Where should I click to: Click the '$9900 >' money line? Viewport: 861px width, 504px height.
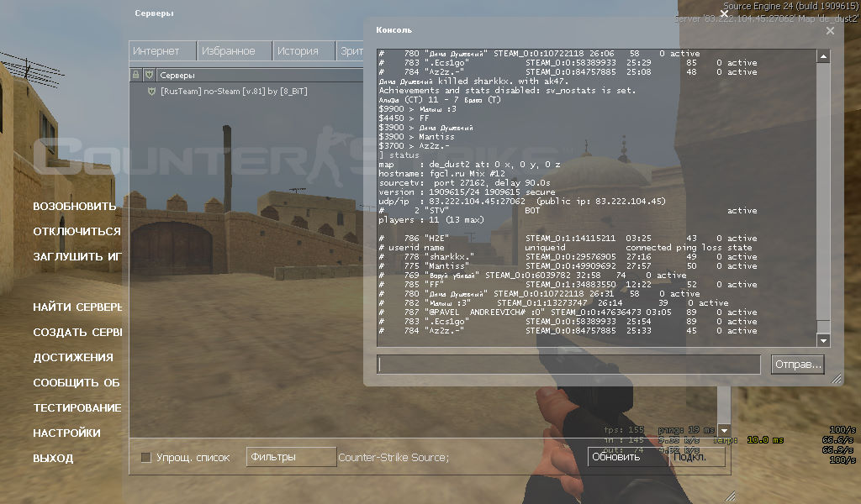click(417, 108)
